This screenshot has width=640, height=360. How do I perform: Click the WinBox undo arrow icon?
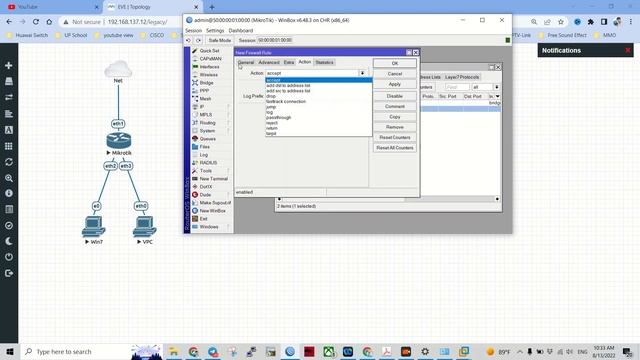(188, 40)
